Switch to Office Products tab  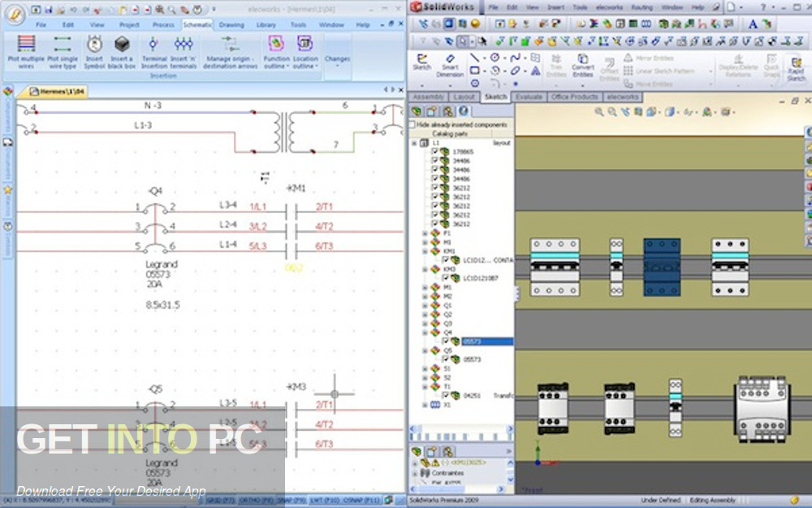pyautogui.click(x=574, y=97)
